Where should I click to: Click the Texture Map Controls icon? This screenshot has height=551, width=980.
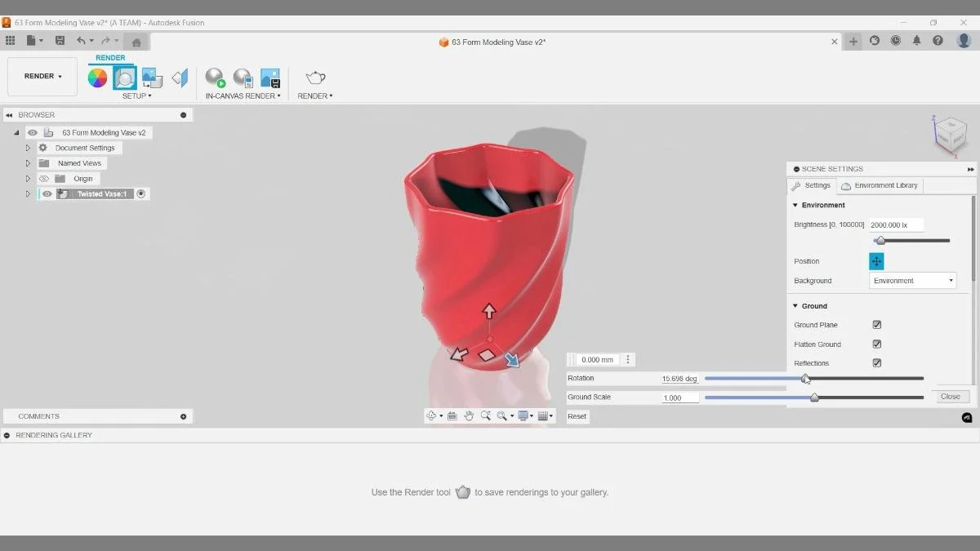(152, 76)
